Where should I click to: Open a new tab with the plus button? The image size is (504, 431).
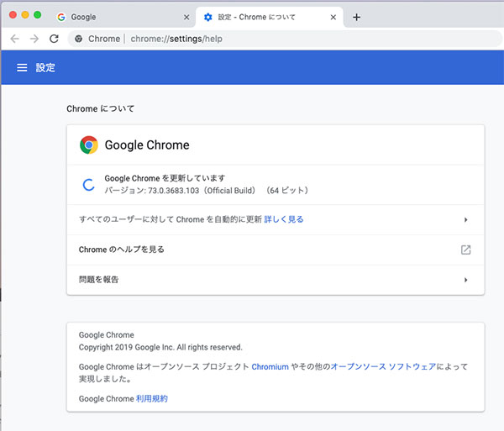[x=356, y=17]
